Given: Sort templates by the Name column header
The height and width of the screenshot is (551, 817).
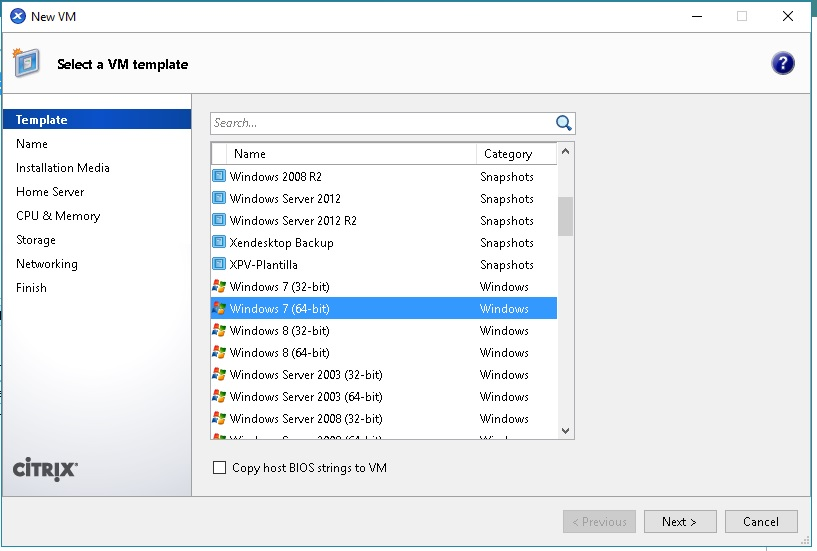Looking at the screenshot, I should (350, 154).
